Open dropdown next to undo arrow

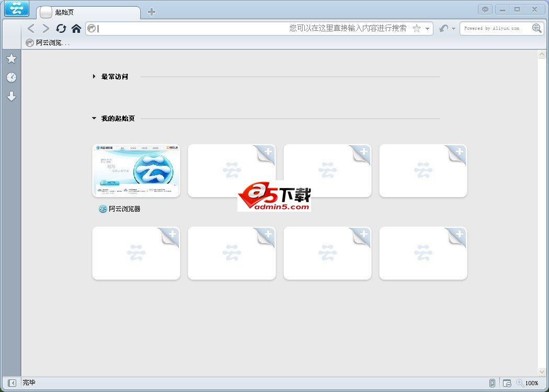(453, 29)
